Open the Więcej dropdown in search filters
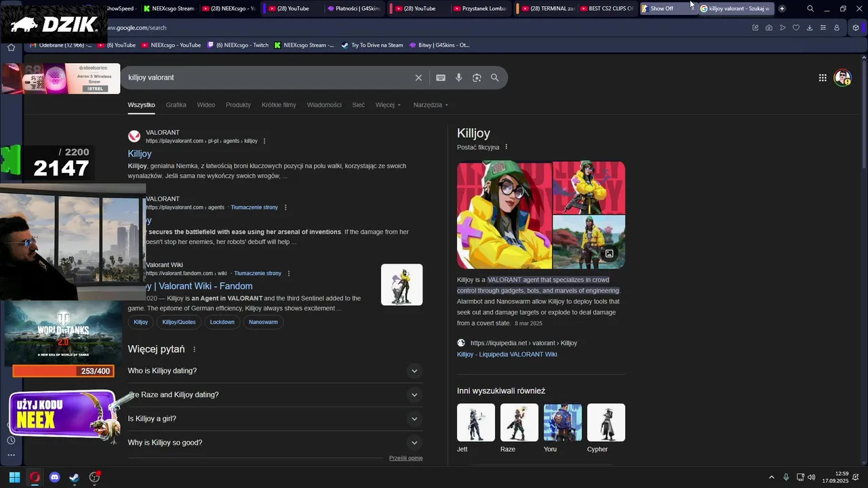The height and width of the screenshot is (488, 868). [388, 105]
